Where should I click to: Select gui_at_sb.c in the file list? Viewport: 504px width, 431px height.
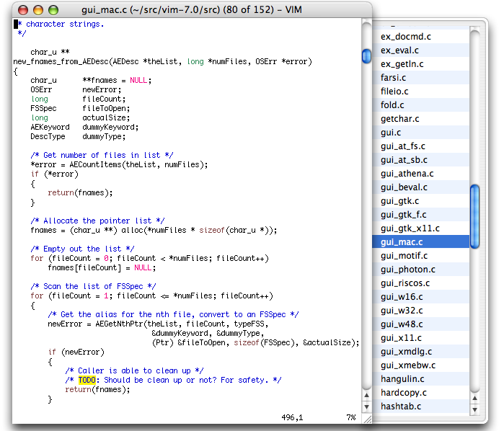pyautogui.click(x=420, y=160)
